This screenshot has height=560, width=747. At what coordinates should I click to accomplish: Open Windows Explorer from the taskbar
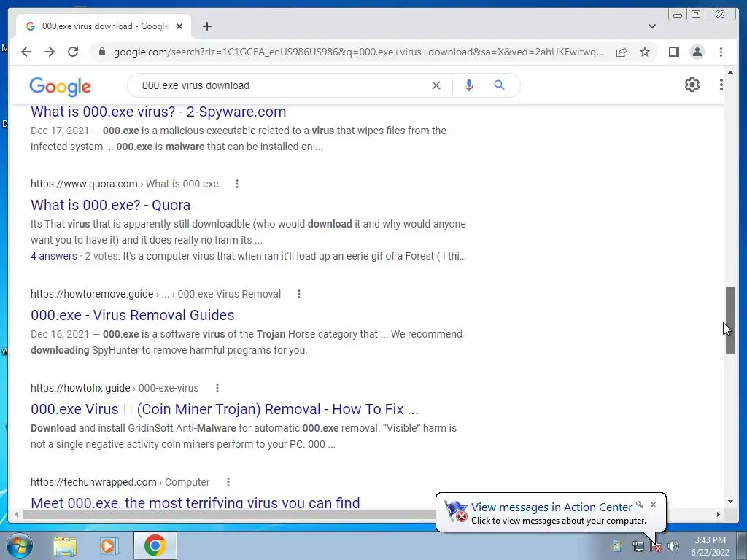point(64,546)
